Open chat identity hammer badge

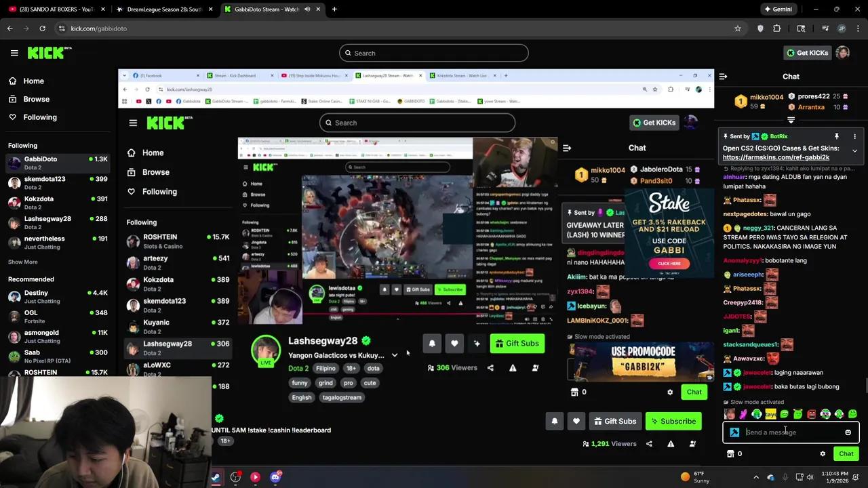[x=734, y=432]
